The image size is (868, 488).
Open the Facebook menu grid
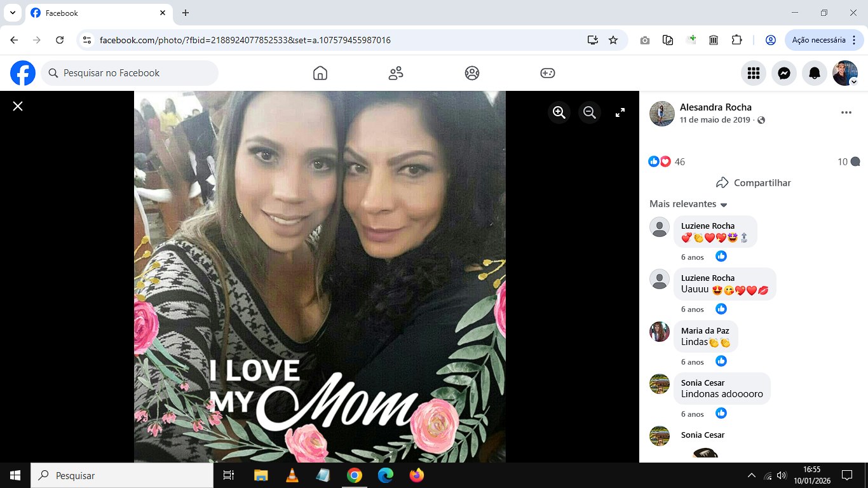pos(754,73)
